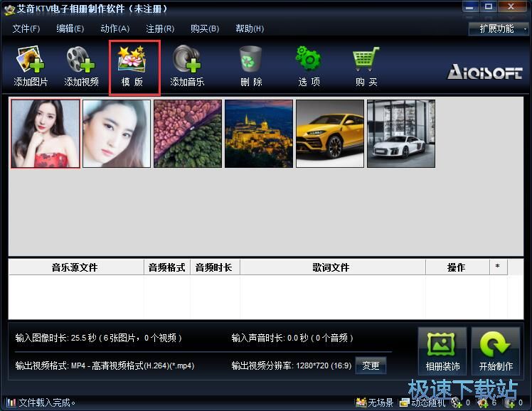Maximize the application window

(488, 7)
